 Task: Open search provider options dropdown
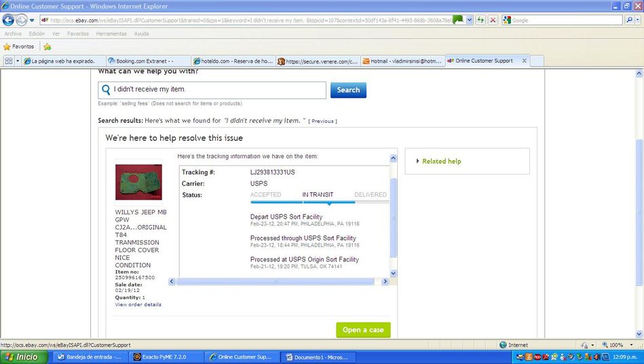tap(638, 20)
